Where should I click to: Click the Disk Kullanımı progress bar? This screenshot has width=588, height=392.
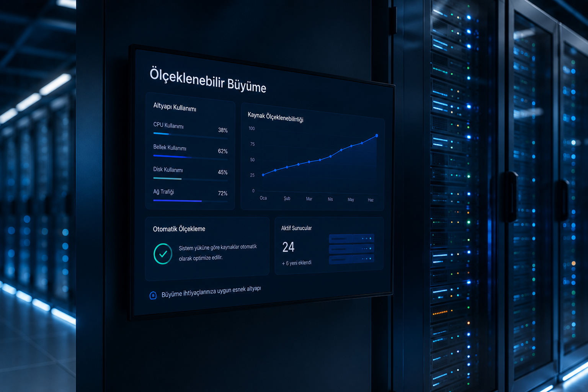191,179
